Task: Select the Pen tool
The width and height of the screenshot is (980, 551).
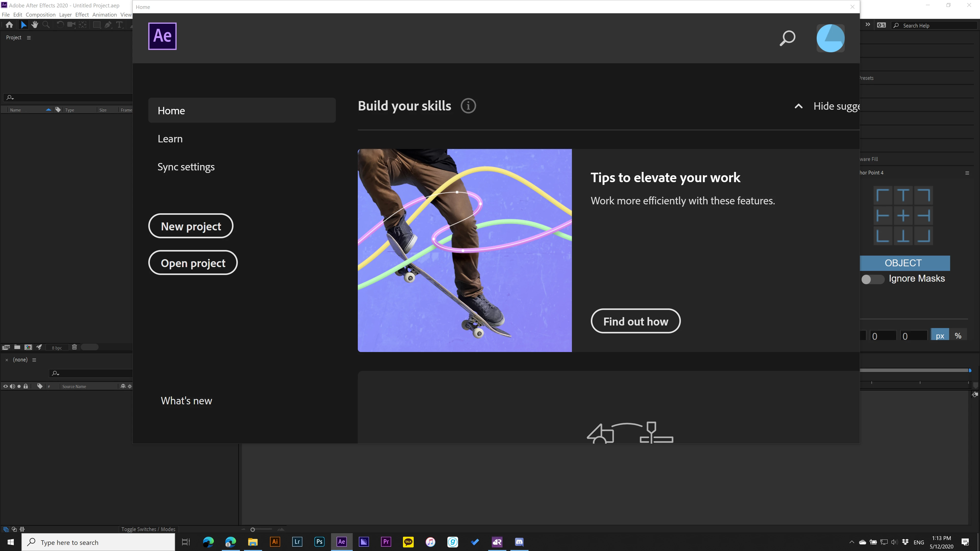Action: pos(108,25)
